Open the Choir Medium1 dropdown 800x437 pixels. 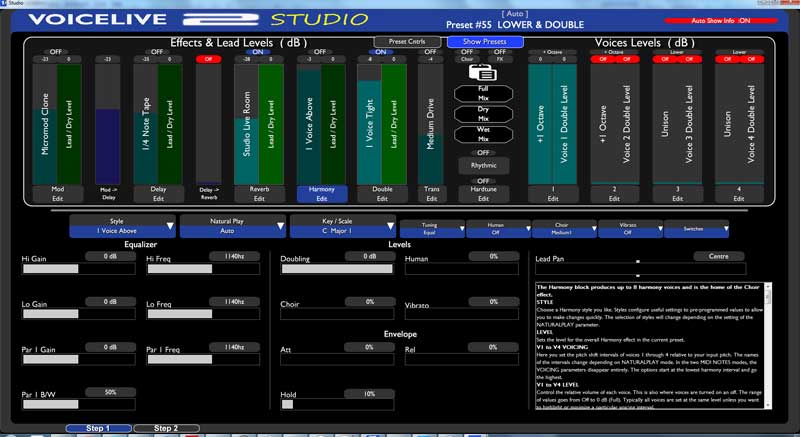point(564,228)
